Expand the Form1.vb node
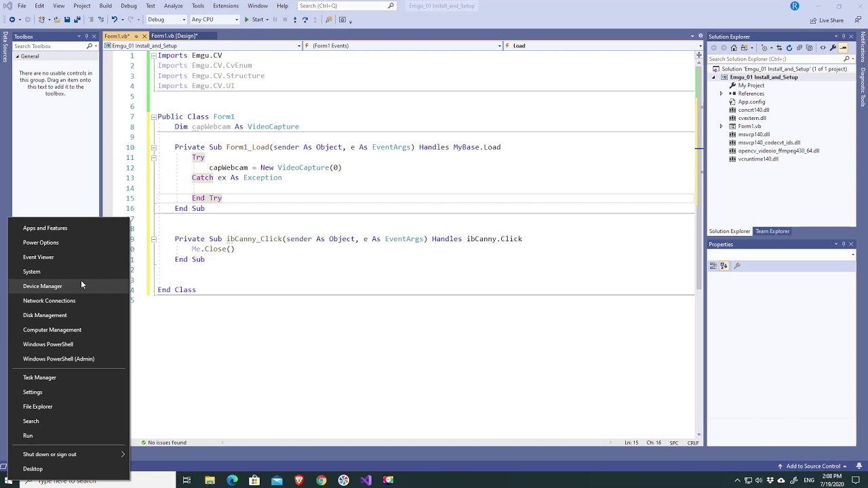 point(721,126)
